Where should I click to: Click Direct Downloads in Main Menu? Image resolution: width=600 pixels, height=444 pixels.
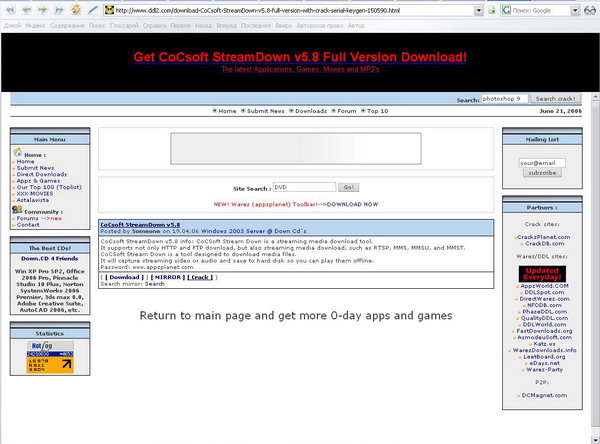[x=42, y=174]
